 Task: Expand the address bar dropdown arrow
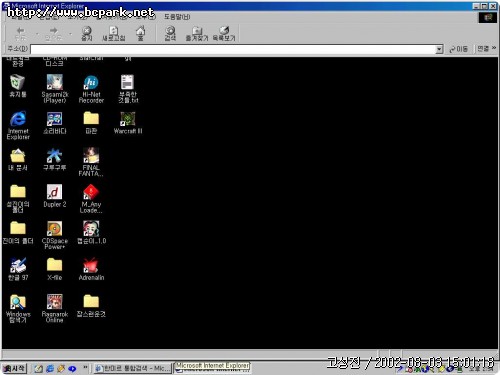click(x=439, y=49)
